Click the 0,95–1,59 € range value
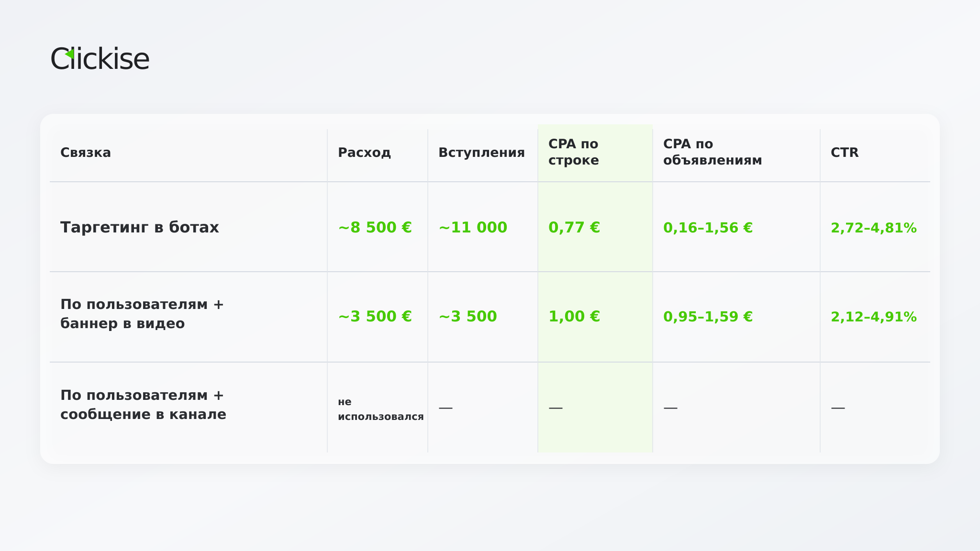Screen dimensions: 980x551 [708, 317]
